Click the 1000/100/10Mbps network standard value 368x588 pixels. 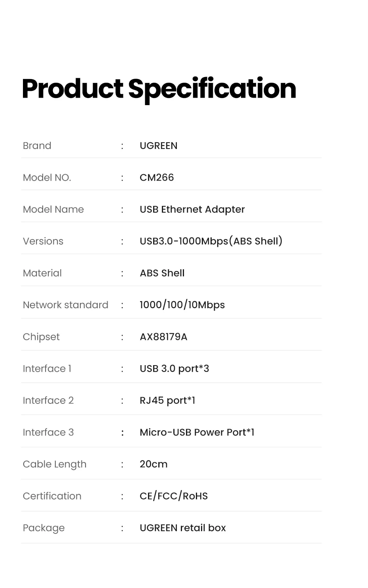182,305
